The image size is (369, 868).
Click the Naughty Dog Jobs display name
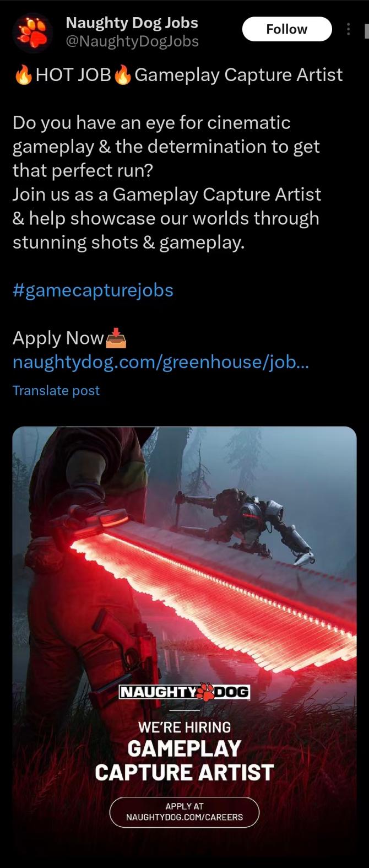[x=132, y=23]
